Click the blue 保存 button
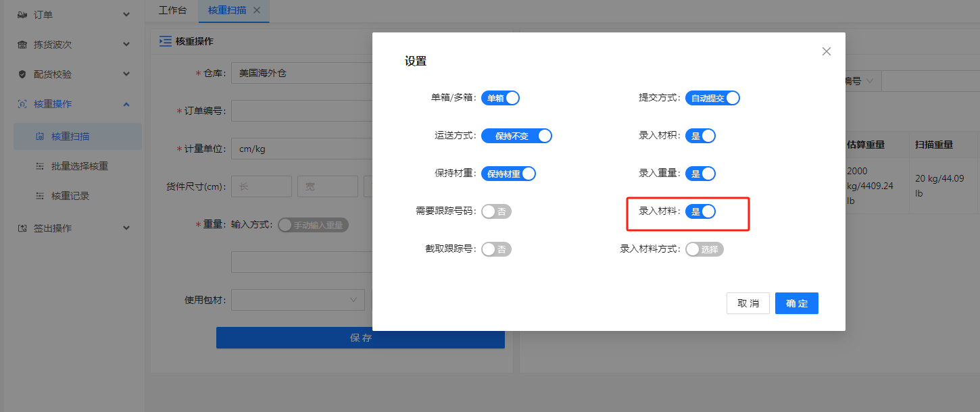Image resolution: width=980 pixels, height=412 pixels. (x=360, y=338)
